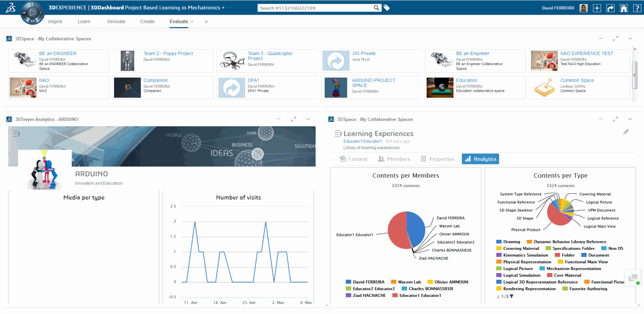This screenshot has height=314, width=644.
Task: Open the share arrow icon in header
Action: pyautogui.click(x=610, y=8)
